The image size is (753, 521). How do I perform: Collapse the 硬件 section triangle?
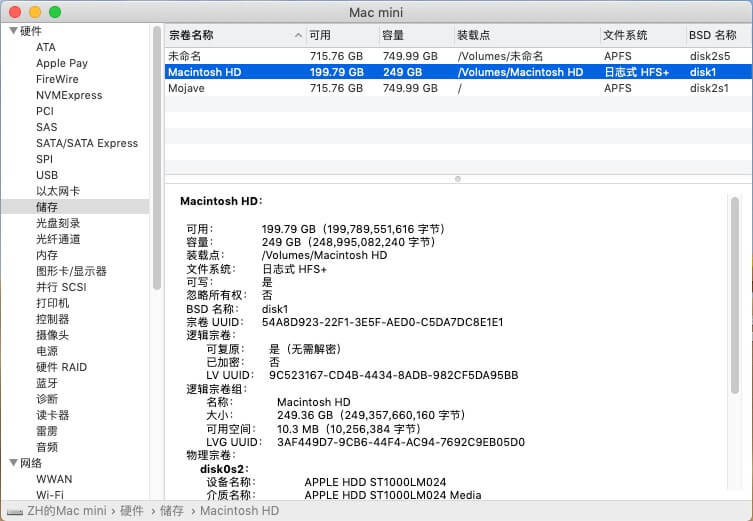pyautogui.click(x=13, y=31)
